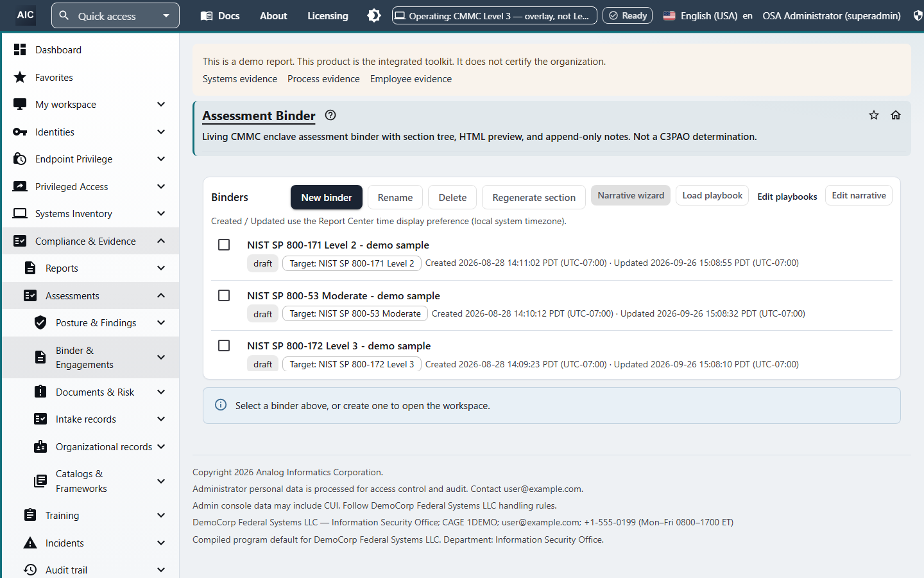Viewport: 924px width, 578px height.
Task: Expand the Identities section chevron
Action: point(161,132)
